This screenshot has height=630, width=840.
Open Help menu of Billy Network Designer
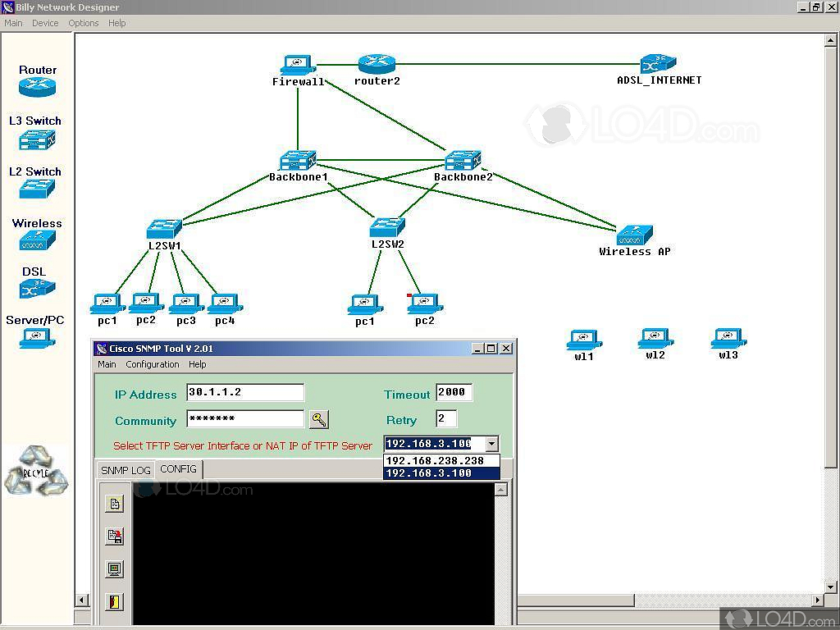pos(116,23)
